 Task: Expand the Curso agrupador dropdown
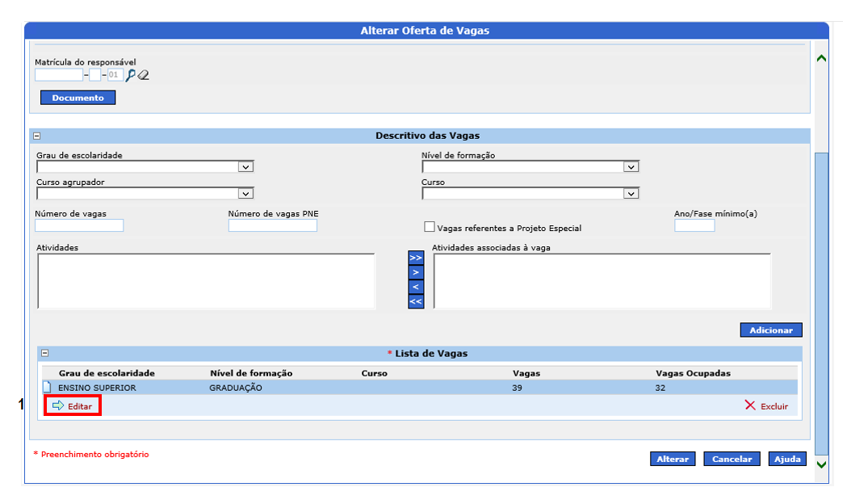coord(245,194)
